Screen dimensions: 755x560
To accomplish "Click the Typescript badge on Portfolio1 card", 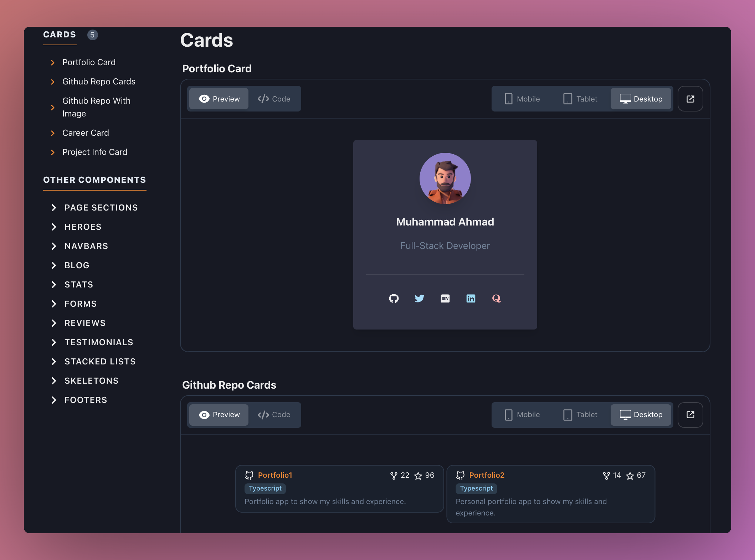I will 264,488.
